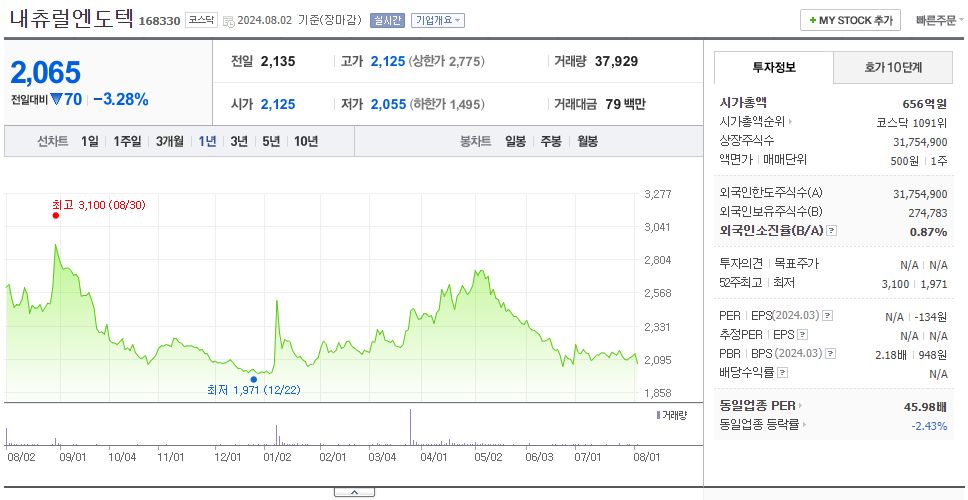The height and width of the screenshot is (500, 968).
Task: Open the 기업개요 dropdown
Action: pyautogui.click(x=438, y=20)
